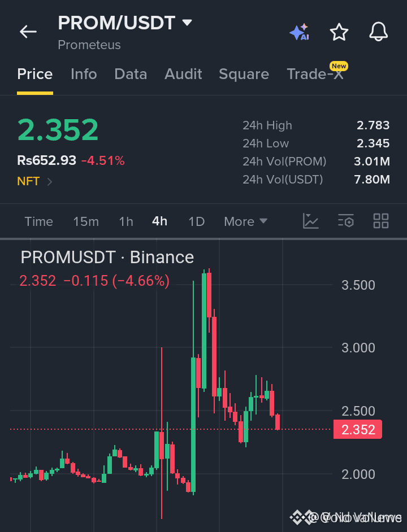Open the Trade-X tab
Viewport: 407px width, 532px height.
315,74
